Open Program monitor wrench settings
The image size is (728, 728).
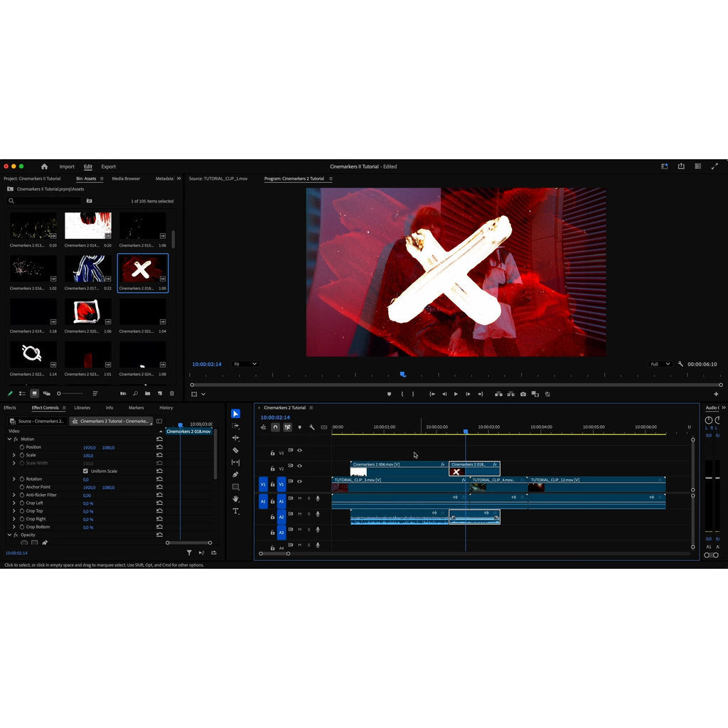tap(680, 364)
